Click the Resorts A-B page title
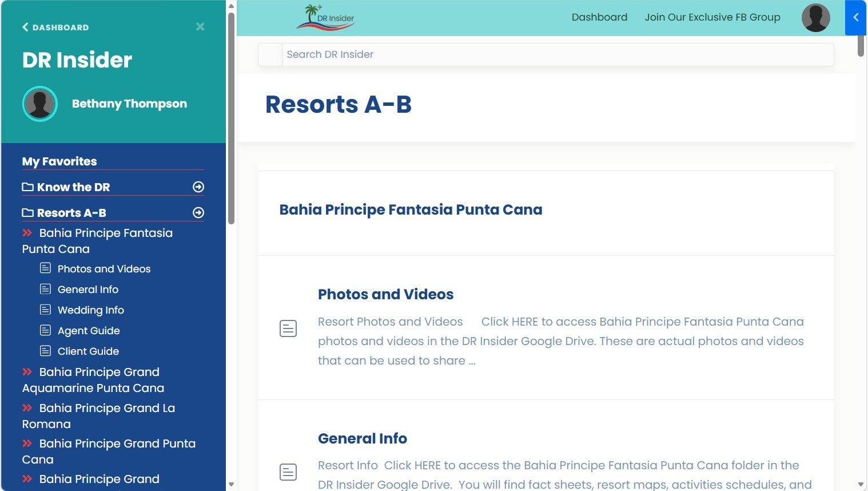868x491 pixels. pyautogui.click(x=339, y=104)
